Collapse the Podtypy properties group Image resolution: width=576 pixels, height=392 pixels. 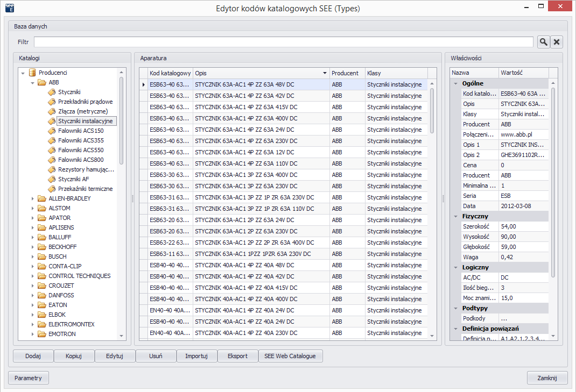[456, 308]
